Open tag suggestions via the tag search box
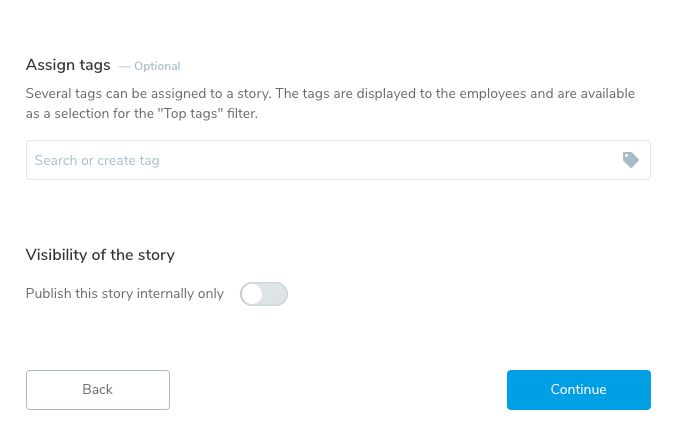The height and width of the screenshot is (431, 673). (x=320, y=160)
